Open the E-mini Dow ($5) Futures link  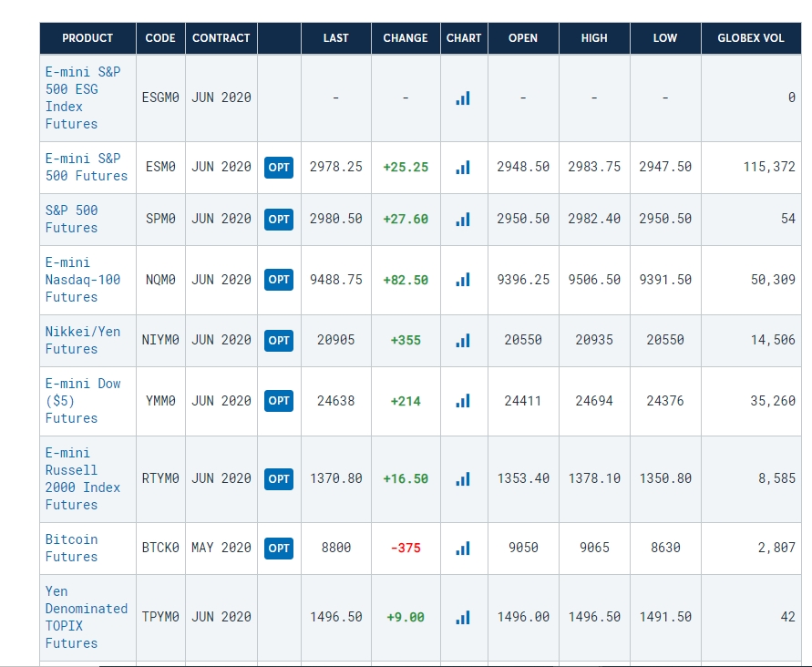tap(83, 401)
